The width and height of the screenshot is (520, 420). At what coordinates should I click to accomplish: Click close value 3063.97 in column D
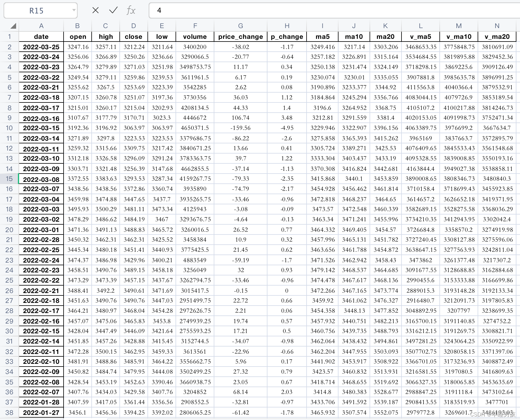coord(134,128)
